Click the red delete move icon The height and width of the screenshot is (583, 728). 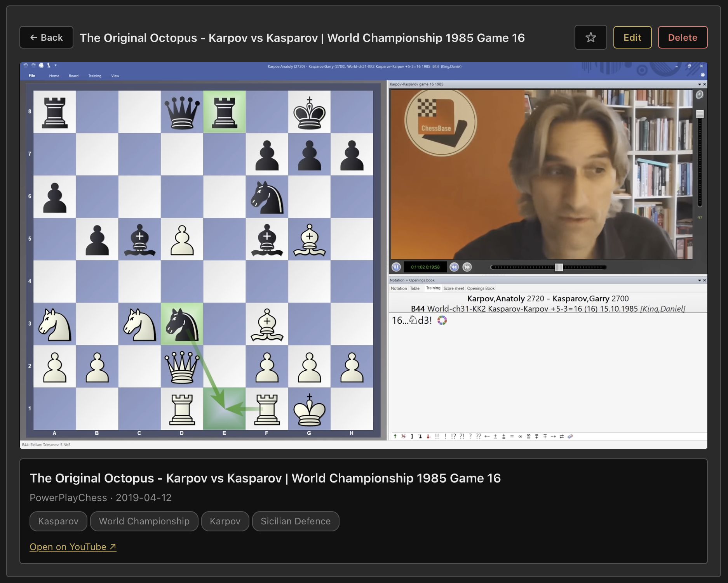point(403,436)
